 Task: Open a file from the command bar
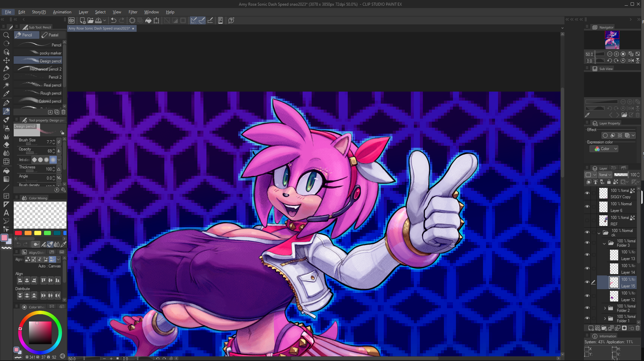pos(90,20)
